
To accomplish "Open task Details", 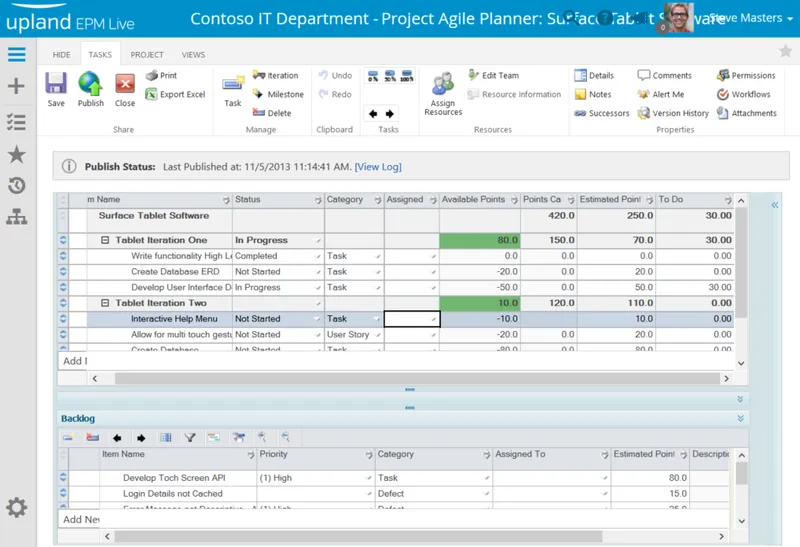I will 594,76.
